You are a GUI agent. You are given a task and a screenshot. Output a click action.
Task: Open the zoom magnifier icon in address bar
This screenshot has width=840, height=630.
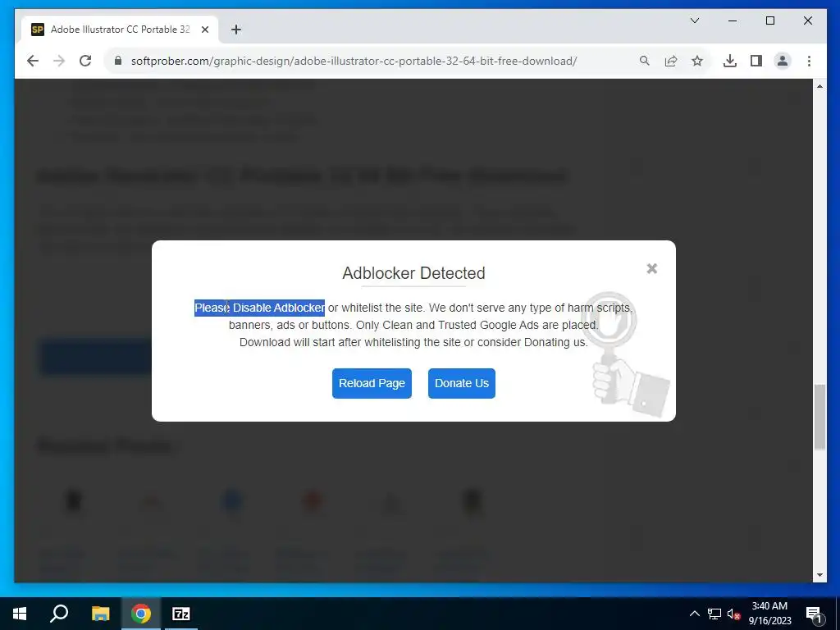[645, 61]
